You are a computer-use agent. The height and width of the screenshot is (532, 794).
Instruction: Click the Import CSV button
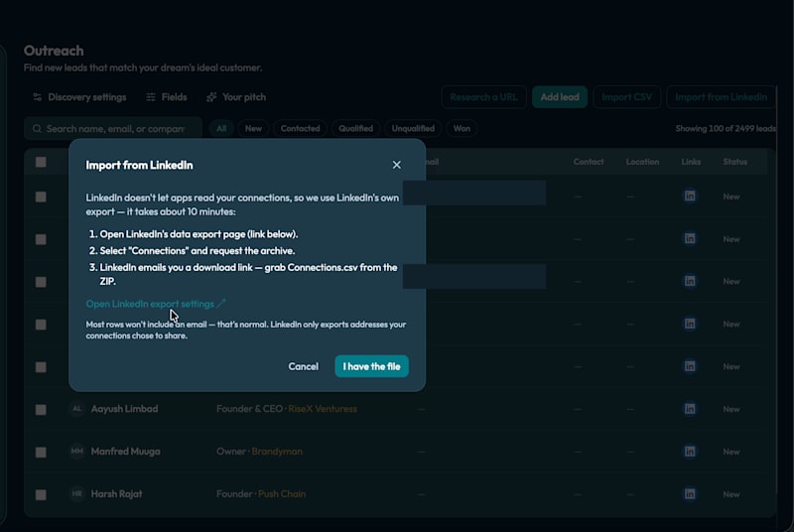click(x=627, y=97)
